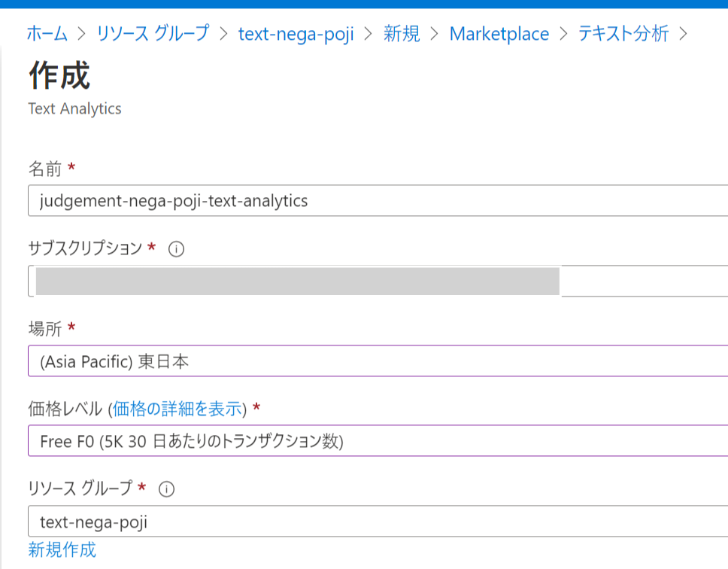Show サブスクリプション info tooltip icon
The width and height of the screenshot is (728, 569).
click(x=177, y=249)
